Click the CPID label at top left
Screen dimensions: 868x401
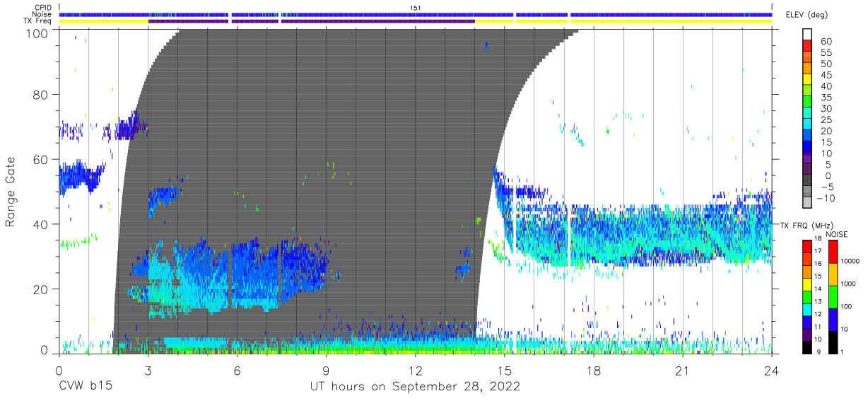click(42, 8)
